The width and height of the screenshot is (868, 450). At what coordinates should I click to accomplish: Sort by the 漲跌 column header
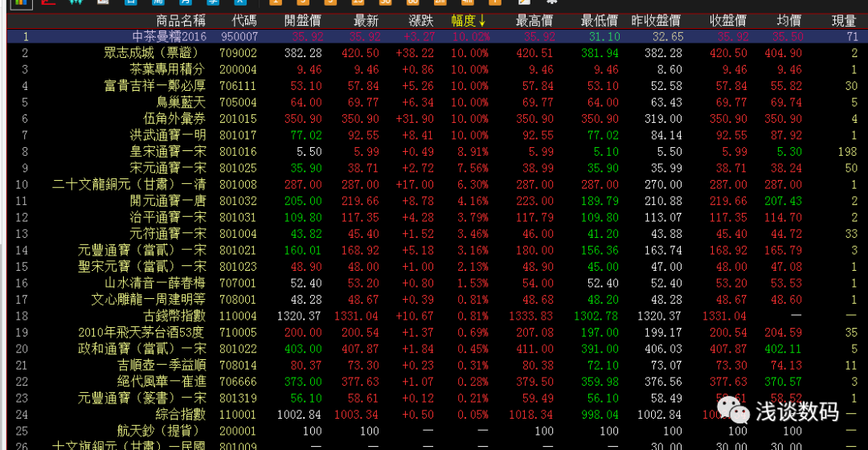(420, 21)
